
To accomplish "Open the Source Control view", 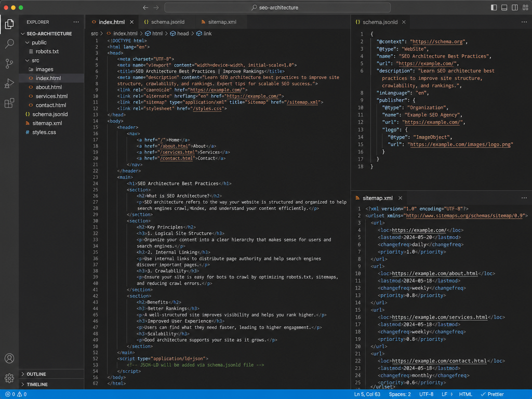I will pyautogui.click(x=9, y=63).
